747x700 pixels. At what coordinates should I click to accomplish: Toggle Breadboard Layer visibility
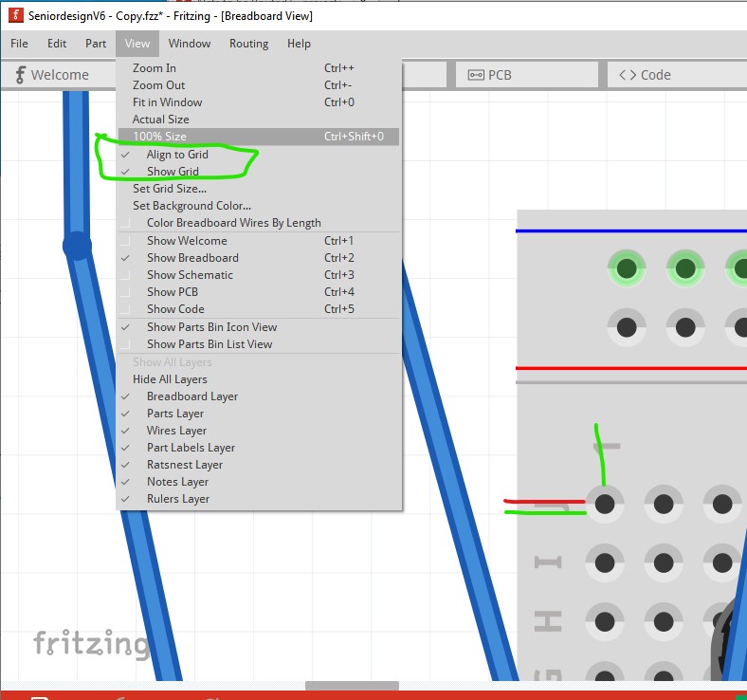click(x=259, y=396)
